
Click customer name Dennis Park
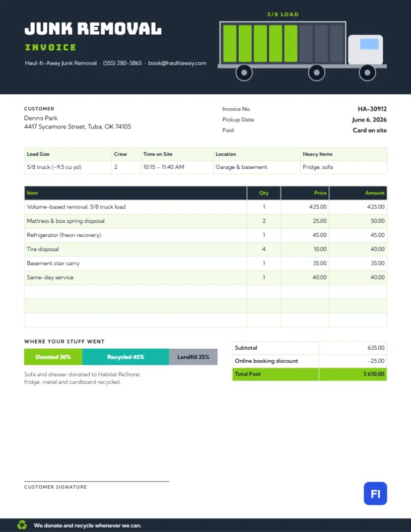41,118
